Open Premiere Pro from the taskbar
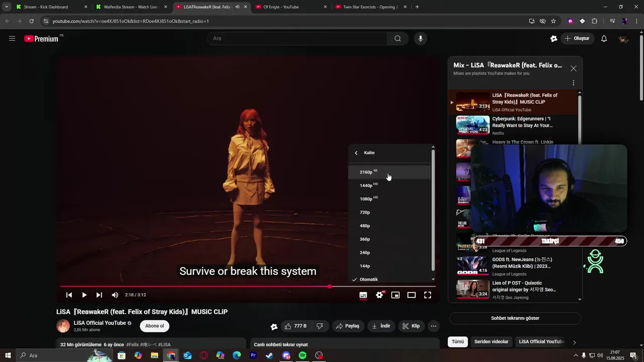The height and width of the screenshot is (362, 644). [x=253, y=355]
